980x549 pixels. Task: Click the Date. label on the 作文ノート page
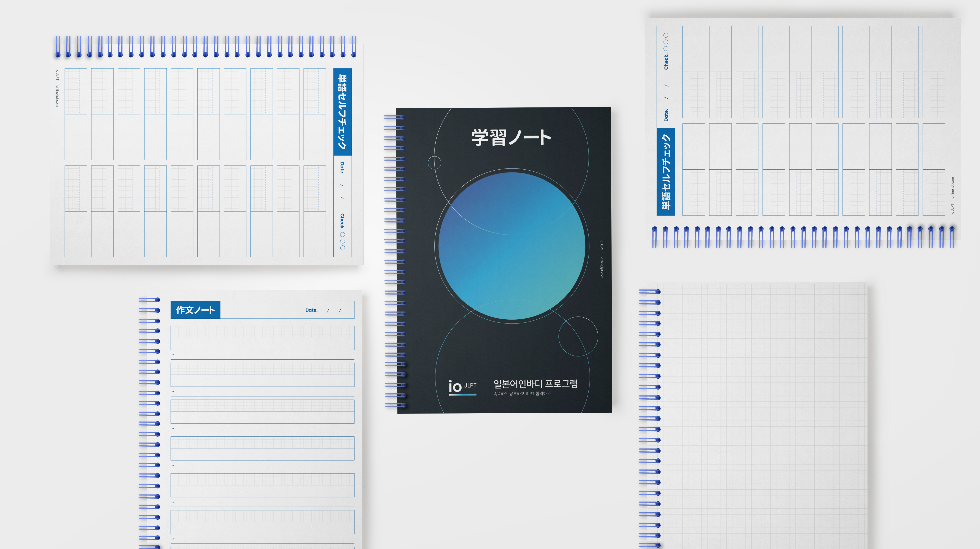tap(311, 310)
